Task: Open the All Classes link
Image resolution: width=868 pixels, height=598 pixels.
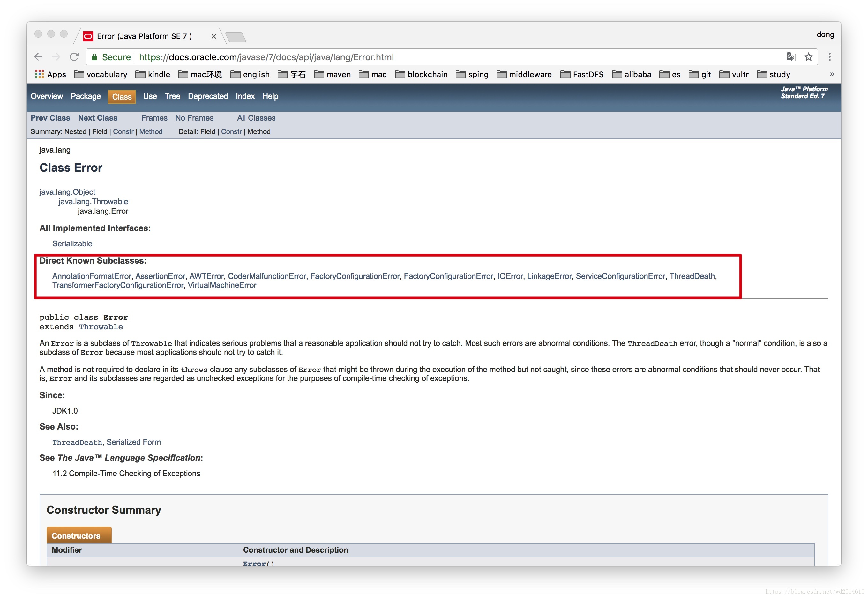Action: (x=256, y=118)
